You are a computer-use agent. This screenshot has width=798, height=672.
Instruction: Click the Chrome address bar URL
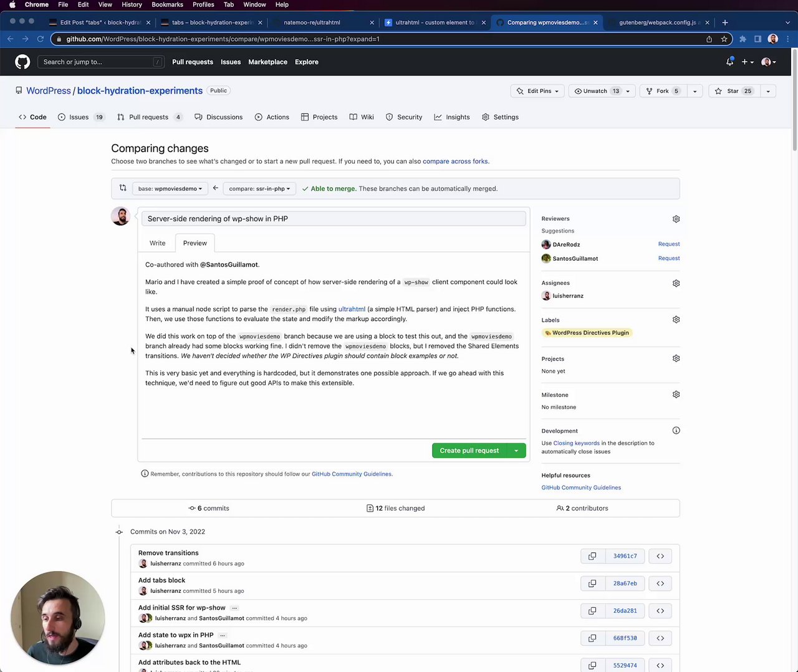point(223,39)
